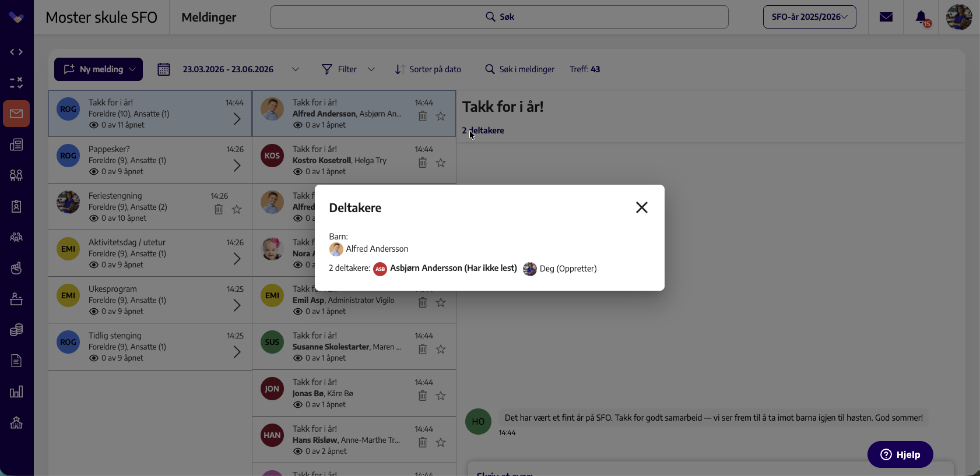Viewport: 980px width, 476px height.
Task: Open the bar chart icon in sidebar
Action: point(16,392)
